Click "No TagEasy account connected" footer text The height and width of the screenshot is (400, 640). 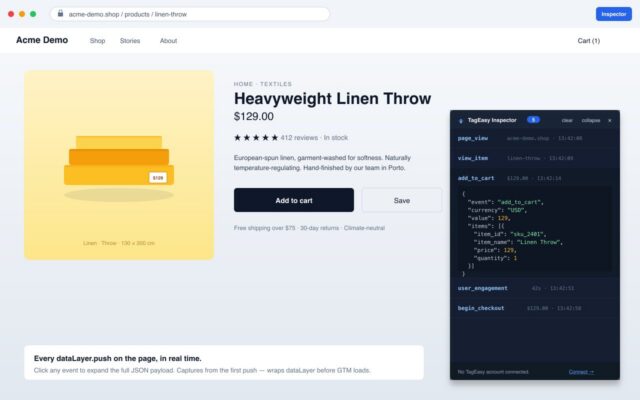pos(493,372)
